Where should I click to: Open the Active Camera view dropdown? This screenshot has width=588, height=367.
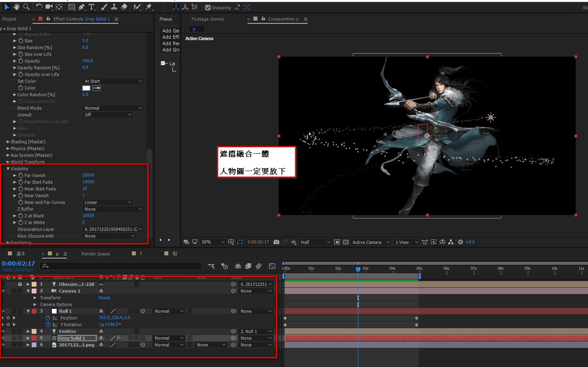(x=371, y=242)
